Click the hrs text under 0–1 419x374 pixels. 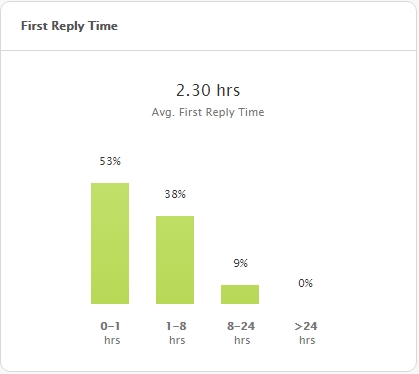pos(112,340)
